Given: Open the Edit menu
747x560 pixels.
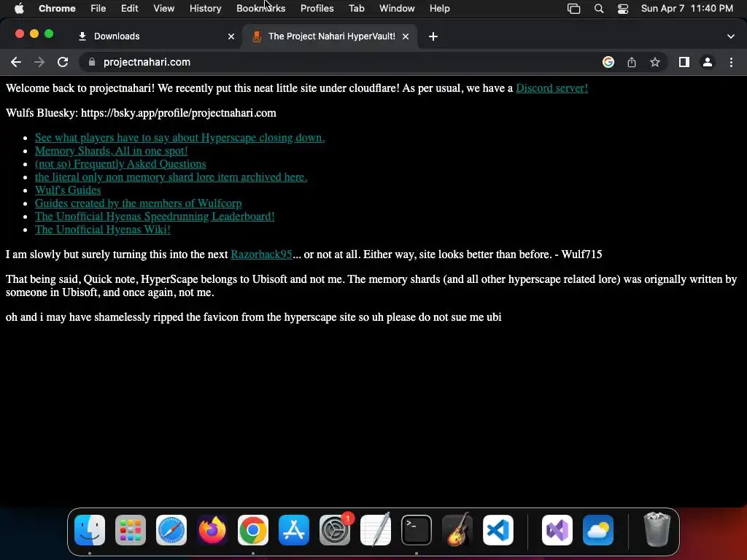Looking at the screenshot, I should (129, 9).
